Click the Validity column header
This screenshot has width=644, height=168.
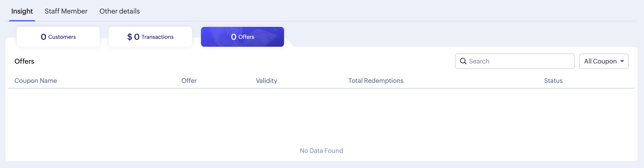click(x=266, y=81)
